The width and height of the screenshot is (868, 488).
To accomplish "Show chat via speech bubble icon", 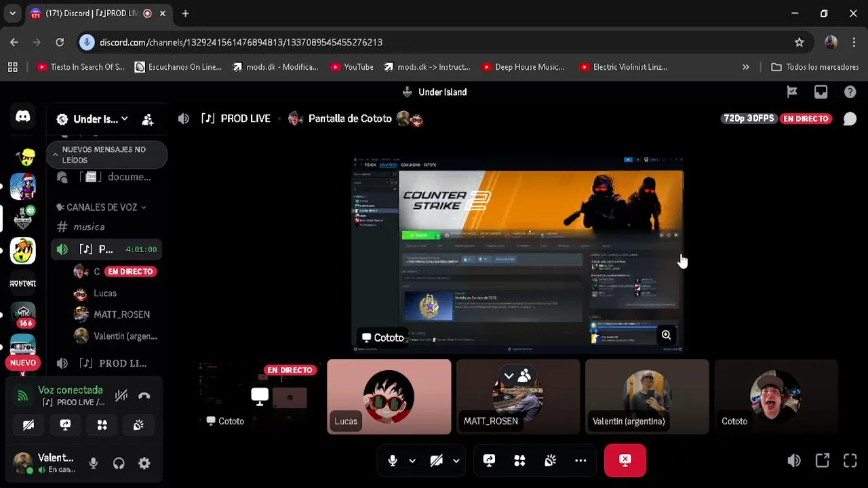I will click(850, 119).
